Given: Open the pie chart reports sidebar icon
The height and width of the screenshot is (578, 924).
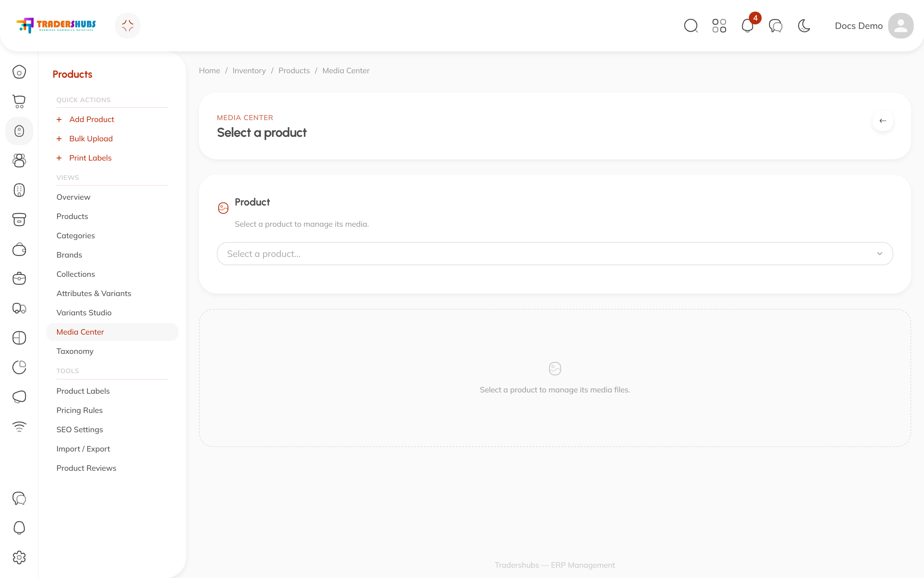Looking at the screenshot, I should coord(19,367).
